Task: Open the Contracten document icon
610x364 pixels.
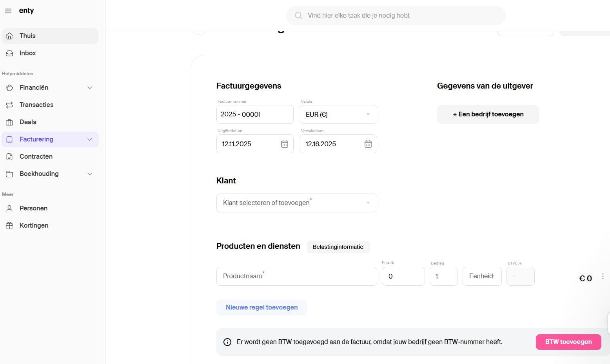Action: [9, 156]
